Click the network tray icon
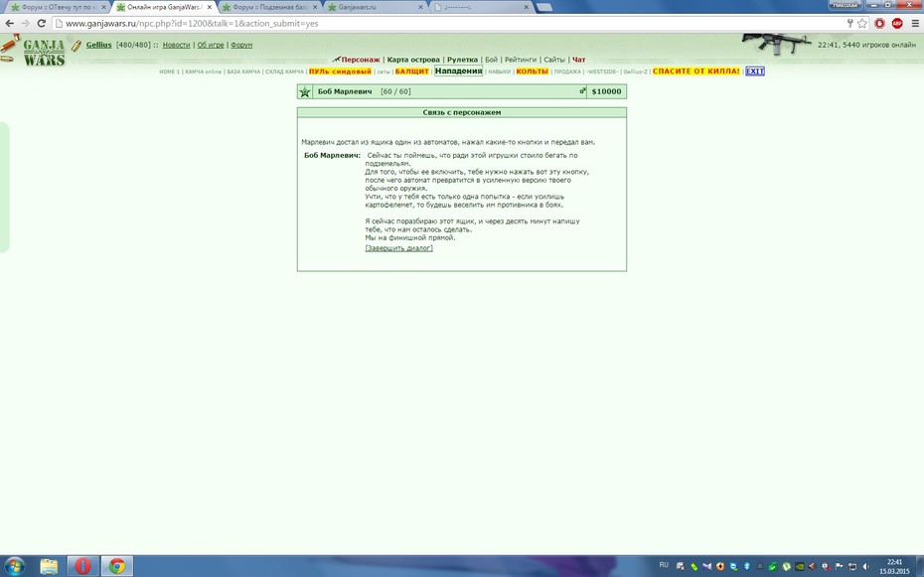This screenshot has height=577, width=924. 852,566
